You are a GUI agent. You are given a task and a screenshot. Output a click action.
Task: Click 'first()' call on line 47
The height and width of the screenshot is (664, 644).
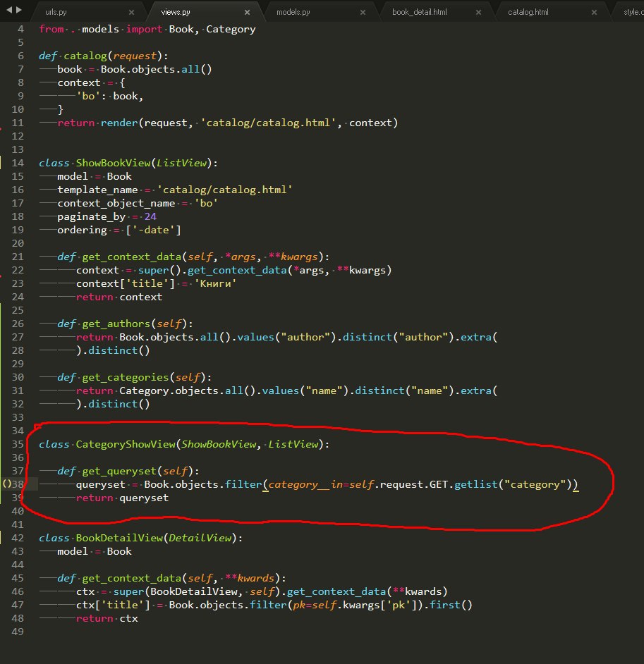(x=451, y=605)
